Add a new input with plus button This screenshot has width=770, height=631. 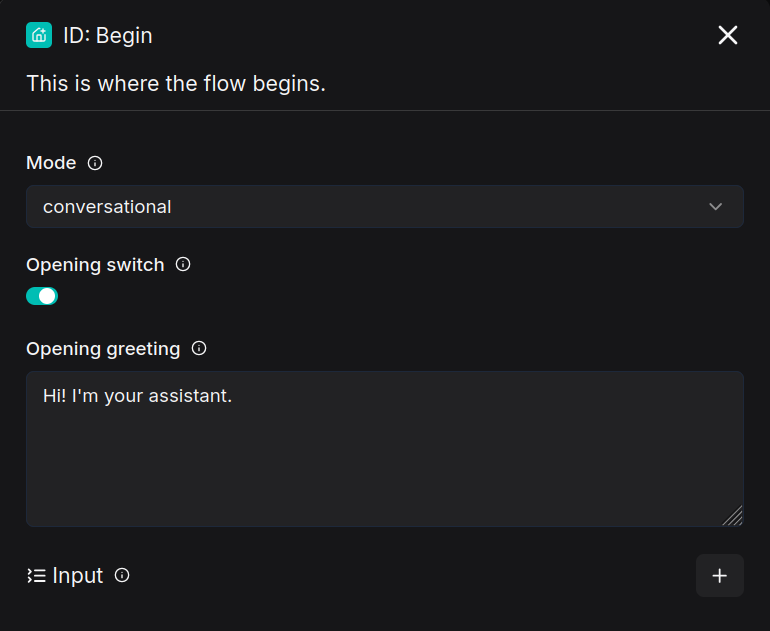[719, 575]
